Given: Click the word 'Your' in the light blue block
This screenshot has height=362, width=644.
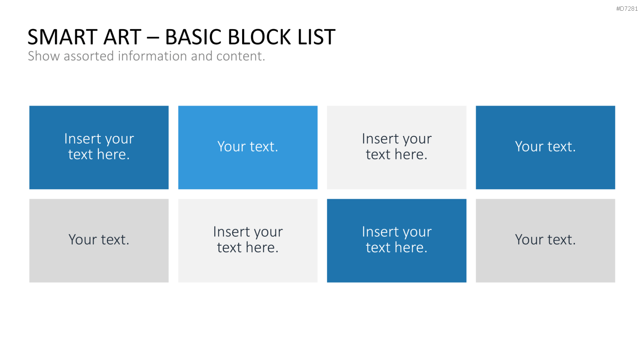Looking at the screenshot, I should click(231, 147).
